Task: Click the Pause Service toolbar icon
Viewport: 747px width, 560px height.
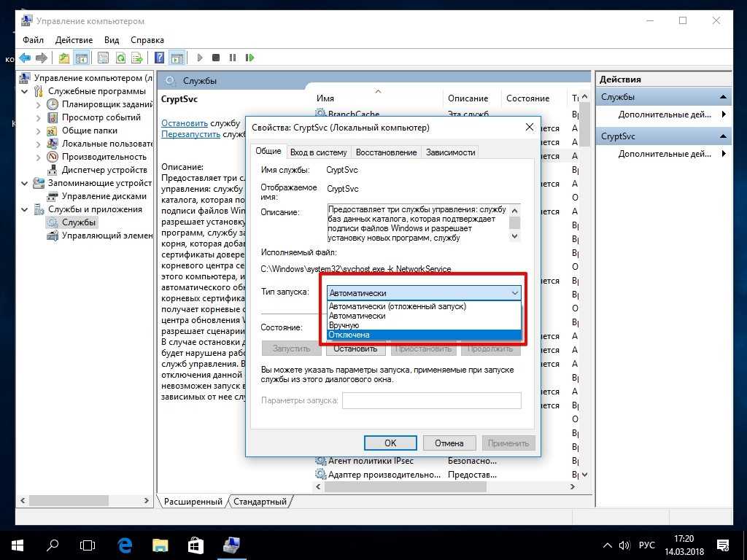Action: [x=233, y=58]
